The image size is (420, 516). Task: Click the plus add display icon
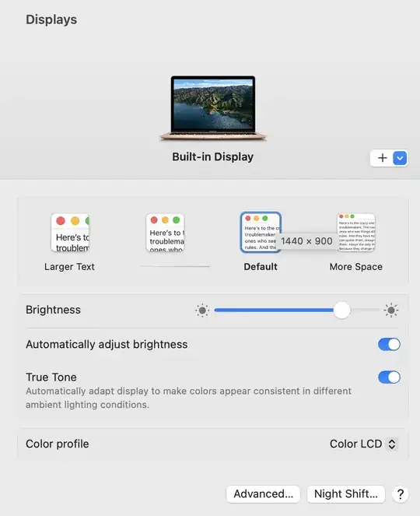(382, 158)
